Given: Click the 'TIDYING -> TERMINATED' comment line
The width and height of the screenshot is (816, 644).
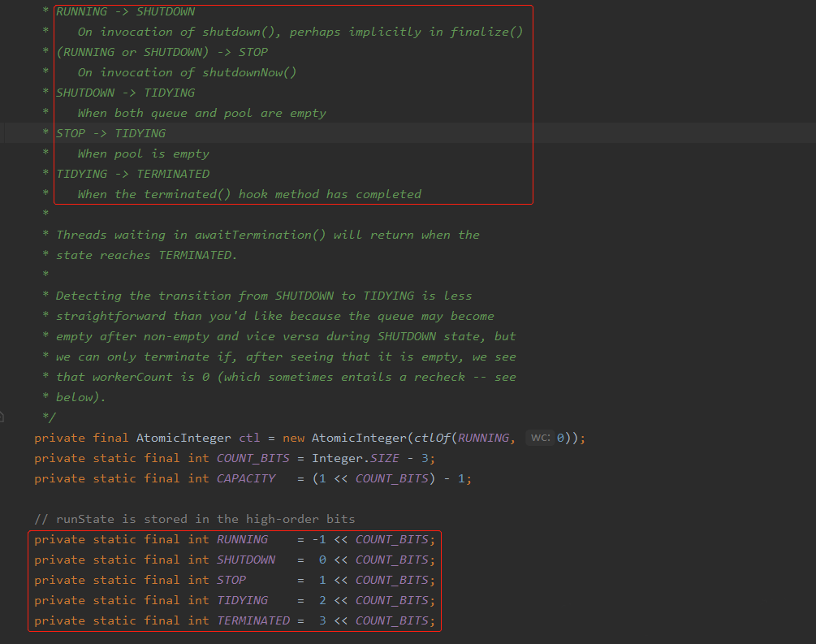Looking at the screenshot, I should coord(132,174).
